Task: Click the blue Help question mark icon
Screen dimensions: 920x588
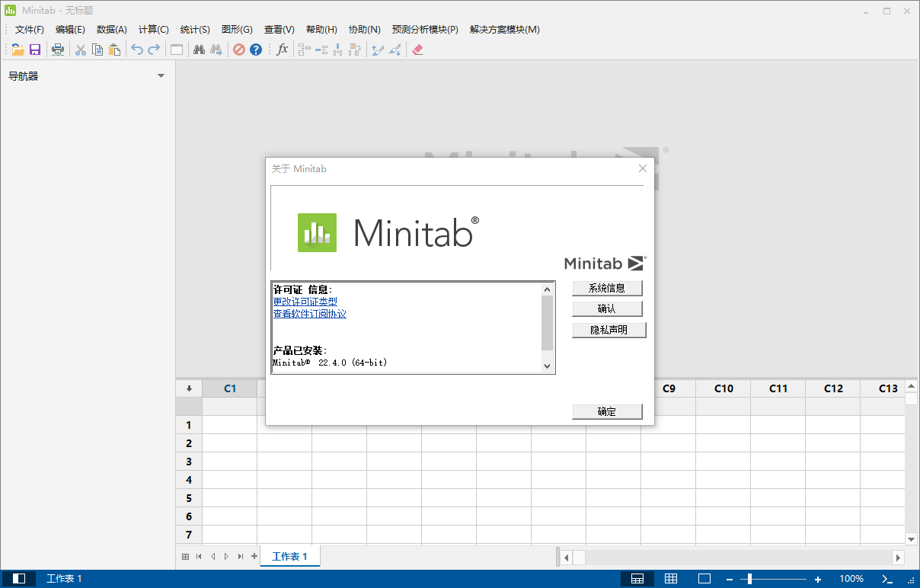Action: click(x=256, y=50)
